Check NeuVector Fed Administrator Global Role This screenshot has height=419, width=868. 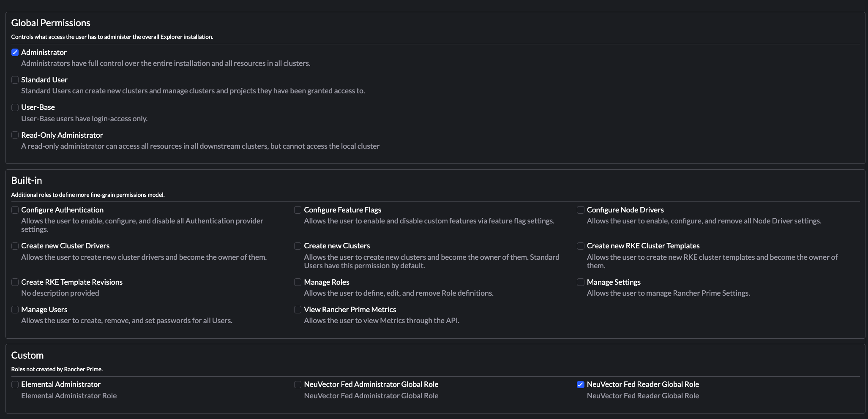click(x=298, y=384)
